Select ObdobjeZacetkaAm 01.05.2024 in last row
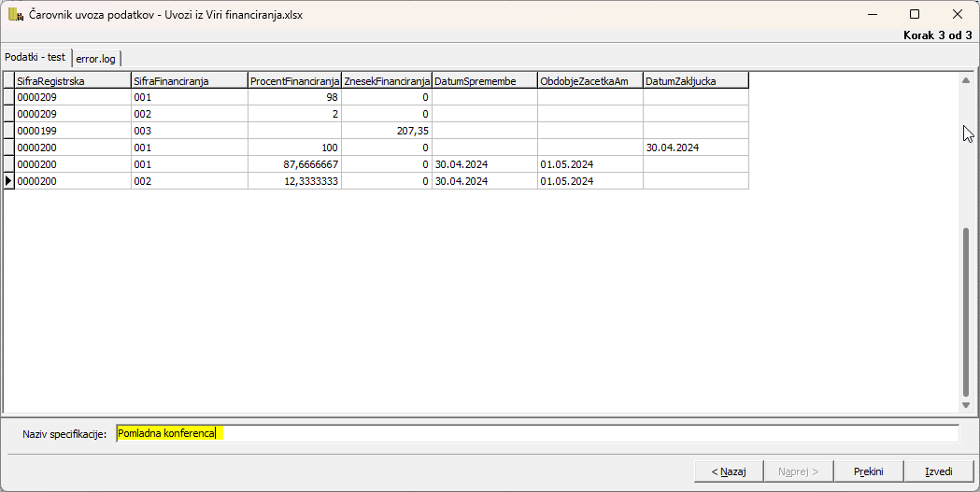The height and width of the screenshot is (492, 980). [590, 181]
